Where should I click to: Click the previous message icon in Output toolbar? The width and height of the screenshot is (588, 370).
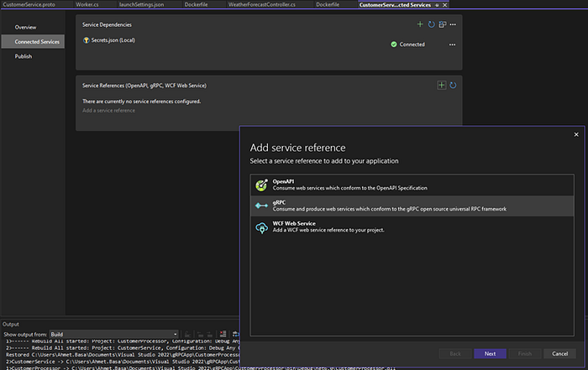(200, 334)
